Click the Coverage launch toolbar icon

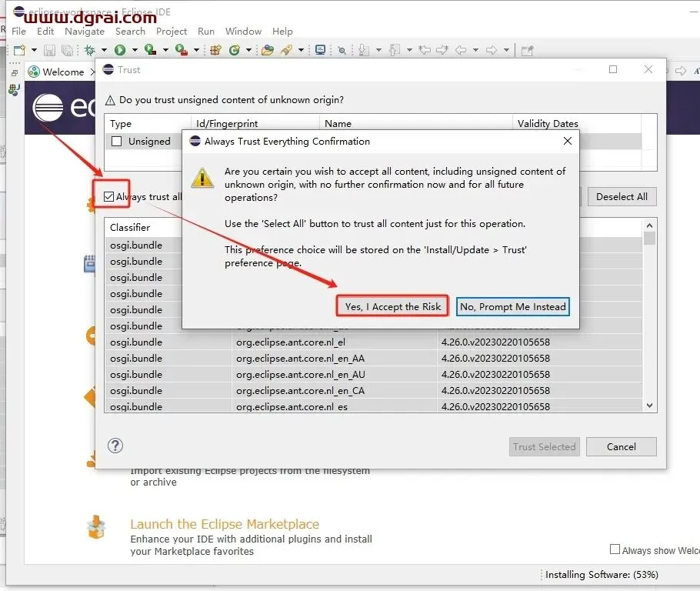[151, 50]
